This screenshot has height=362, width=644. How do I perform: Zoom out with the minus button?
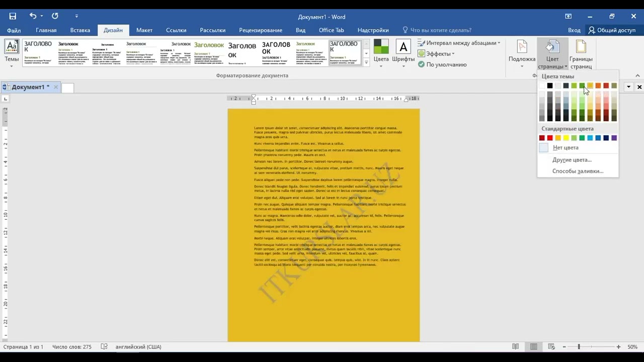pos(565,347)
